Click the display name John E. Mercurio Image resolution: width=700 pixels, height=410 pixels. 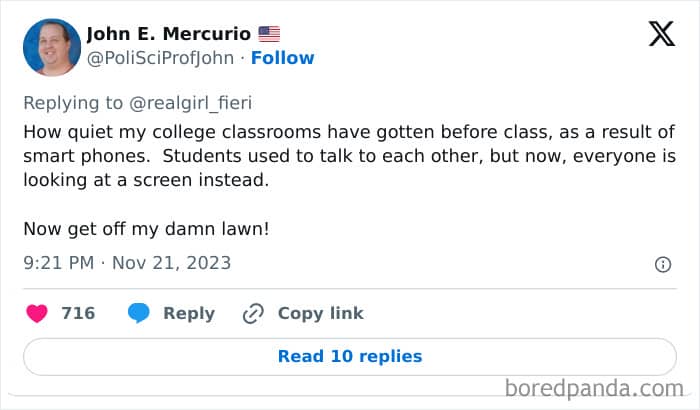point(168,34)
